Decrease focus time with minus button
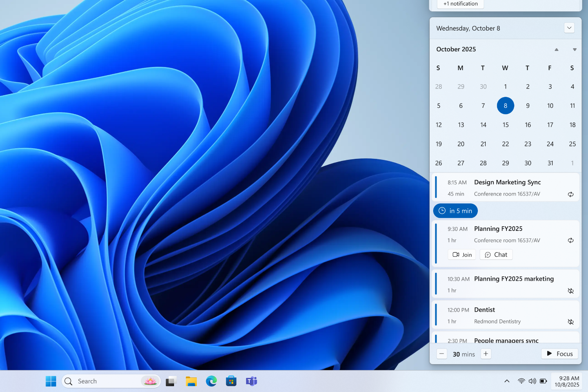The width and height of the screenshot is (588, 392). tap(442, 354)
